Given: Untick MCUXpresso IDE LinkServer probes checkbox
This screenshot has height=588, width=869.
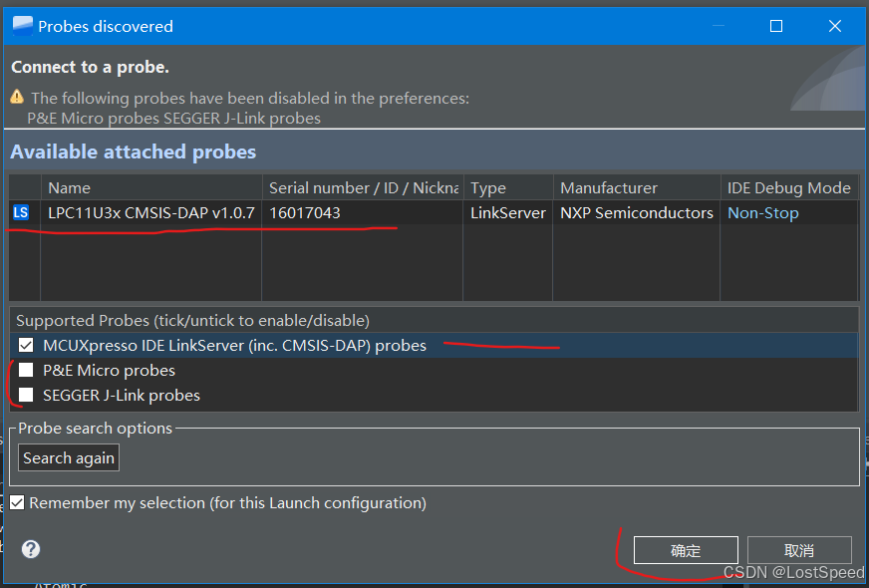Looking at the screenshot, I should [26, 345].
